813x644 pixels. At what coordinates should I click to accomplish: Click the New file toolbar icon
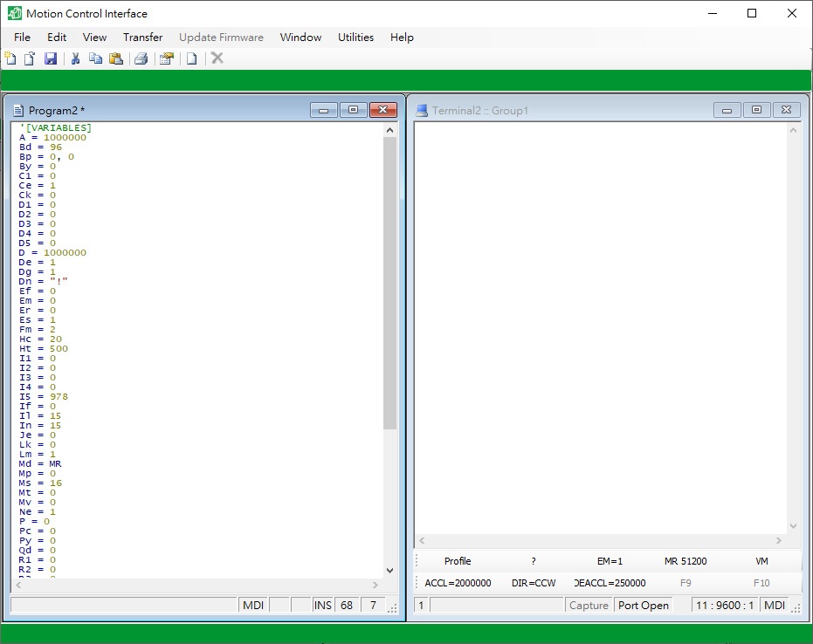point(10,58)
